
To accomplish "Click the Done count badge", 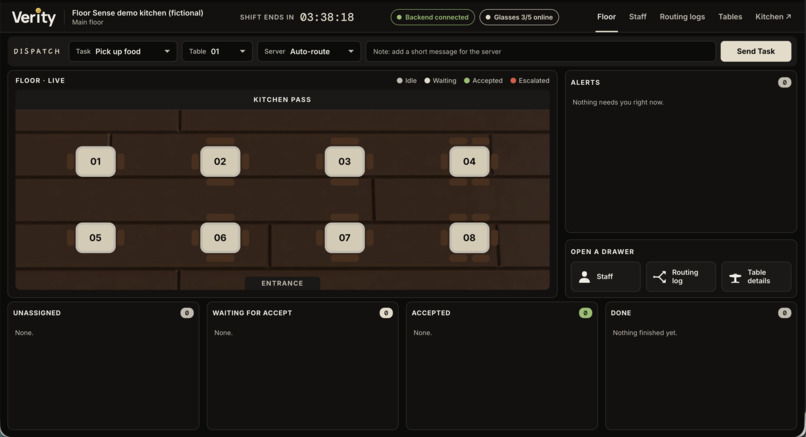I will 784,313.
